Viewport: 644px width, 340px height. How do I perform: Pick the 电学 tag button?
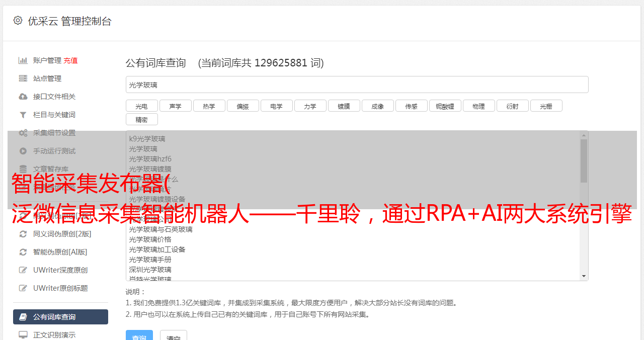(x=276, y=106)
